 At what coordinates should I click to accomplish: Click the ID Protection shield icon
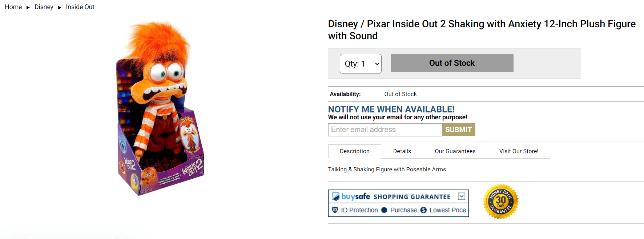[335, 210]
